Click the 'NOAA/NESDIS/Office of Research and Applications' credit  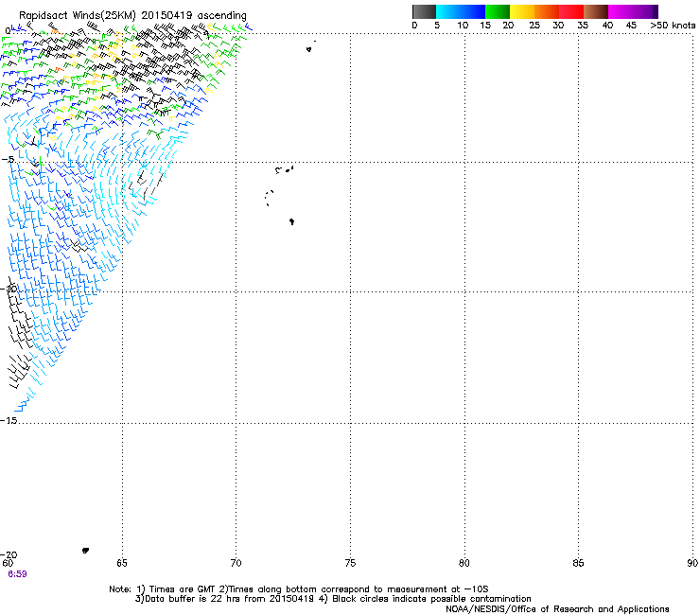557,609
